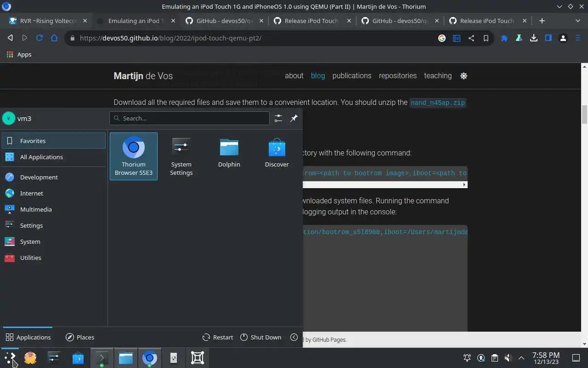Click the vm3 user avatar
Viewport: 588px width, 368px height.
point(9,118)
